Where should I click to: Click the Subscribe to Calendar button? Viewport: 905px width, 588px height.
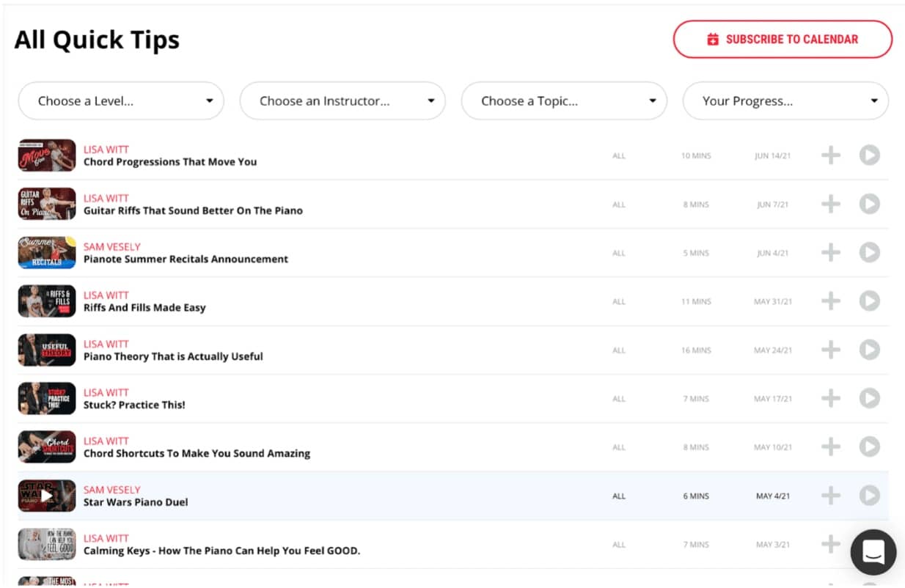tap(783, 40)
